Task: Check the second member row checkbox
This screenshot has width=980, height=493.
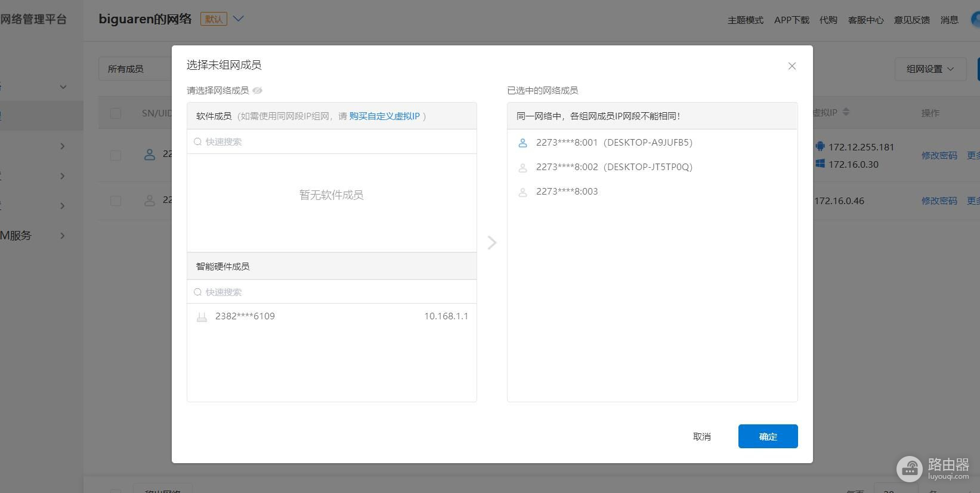Action: (x=116, y=201)
